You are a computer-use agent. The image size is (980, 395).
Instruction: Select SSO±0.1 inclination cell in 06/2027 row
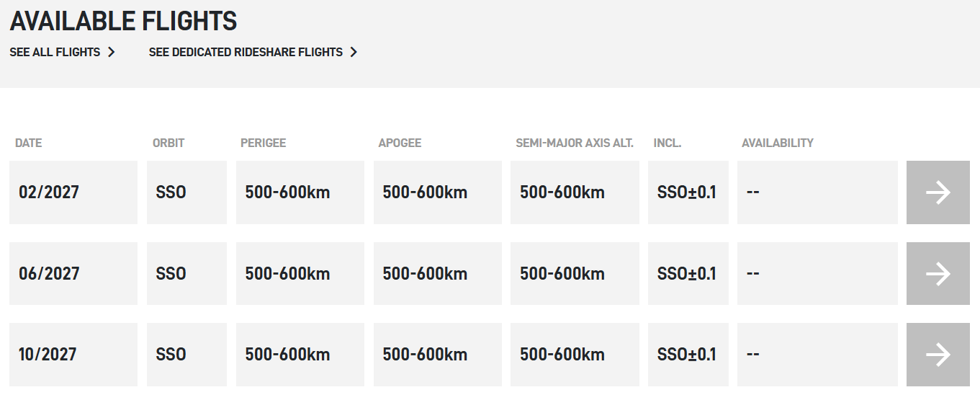[x=688, y=273]
